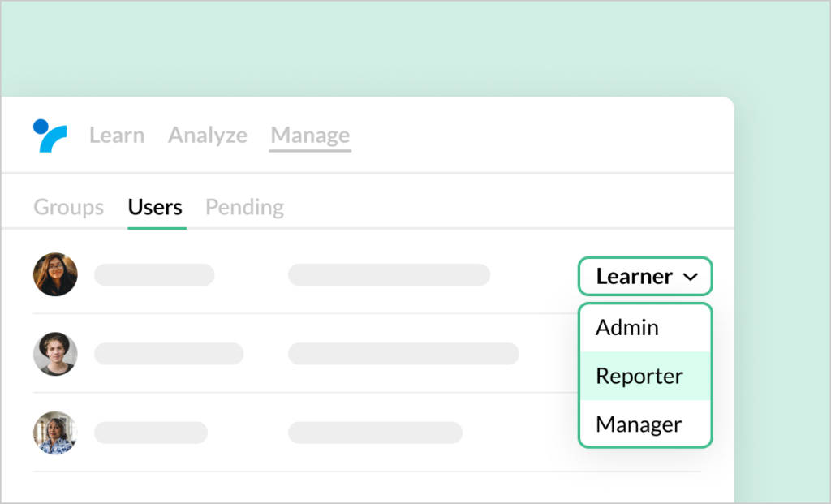Image resolution: width=831 pixels, height=504 pixels.
Task: Click the app logo icon
Action: pyautogui.click(x=50, y=135)
